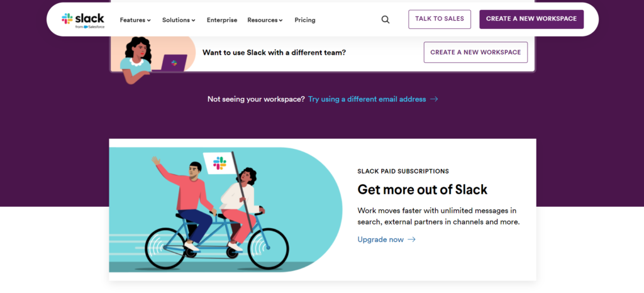This screenshot has width=644, height=293.
Task: Follow Try using a different email address link
Action: [x=367, y=99]
